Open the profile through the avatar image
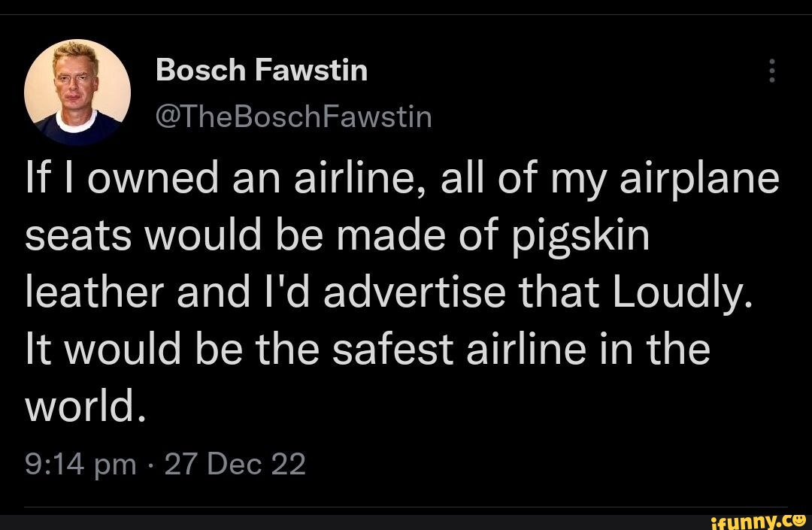Image resolution: width=812 pixels, height=530 pixels. pyautogui.click(x=77, y=92)
